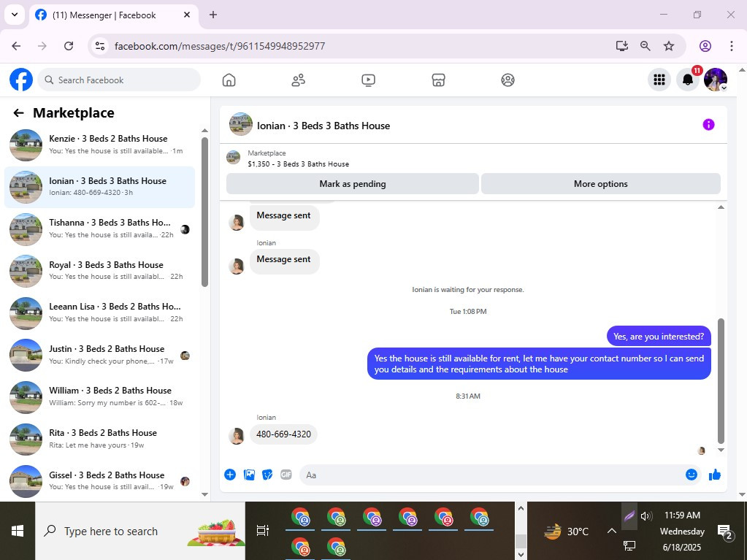
Task: Open the Menu grid icon
Action: 659,80
